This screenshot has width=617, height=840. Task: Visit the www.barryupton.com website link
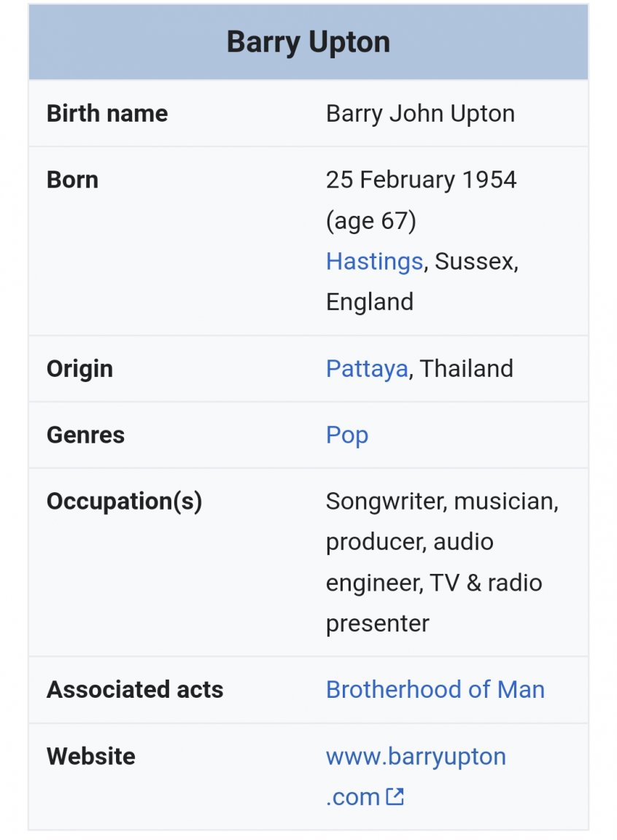click(x=416, y=756)
